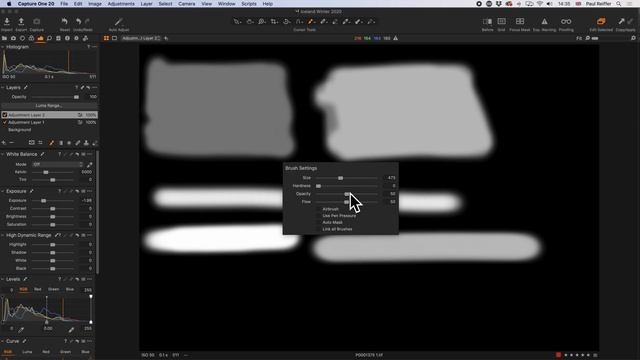The width and height of the screenshot is (640, 360).
Task: Select the Select pointer cursor tool
Action: (237, 22)
